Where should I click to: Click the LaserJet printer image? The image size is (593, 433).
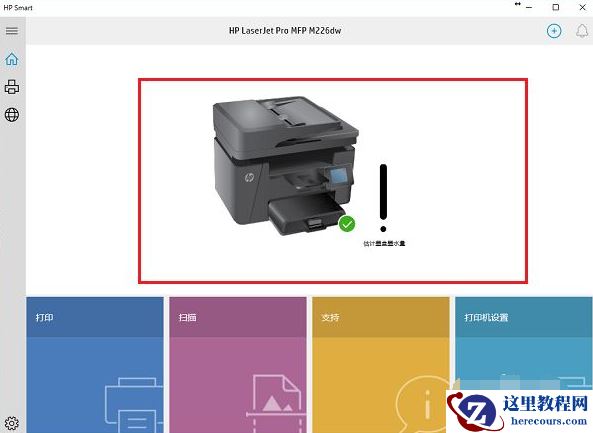tap(286, 165)
